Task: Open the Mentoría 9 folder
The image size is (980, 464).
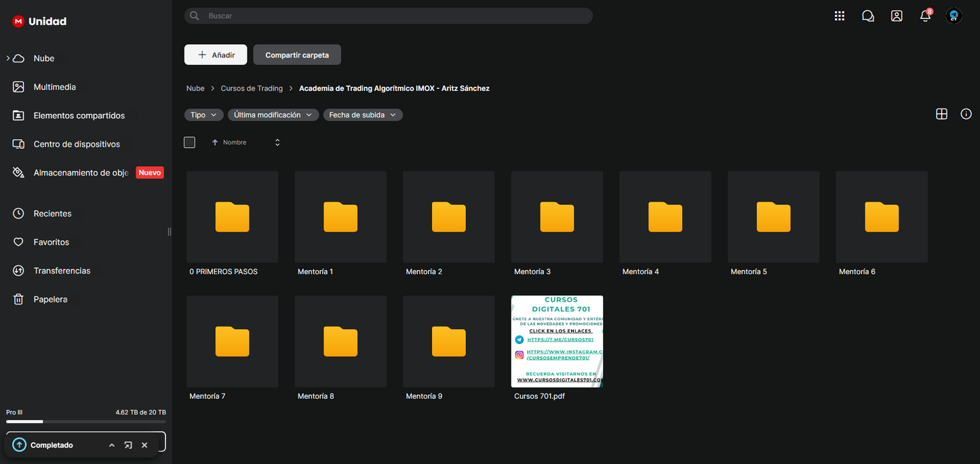Action: click(449, 341)
